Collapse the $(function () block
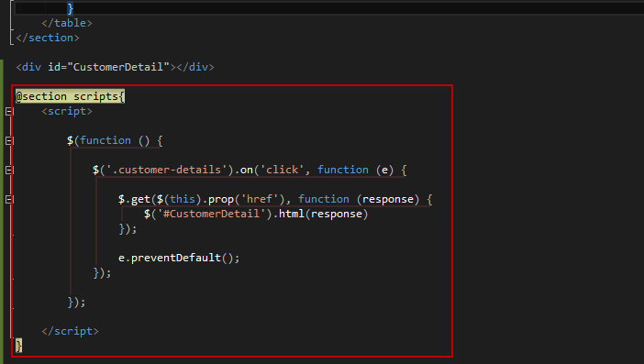 click(8, 141)
